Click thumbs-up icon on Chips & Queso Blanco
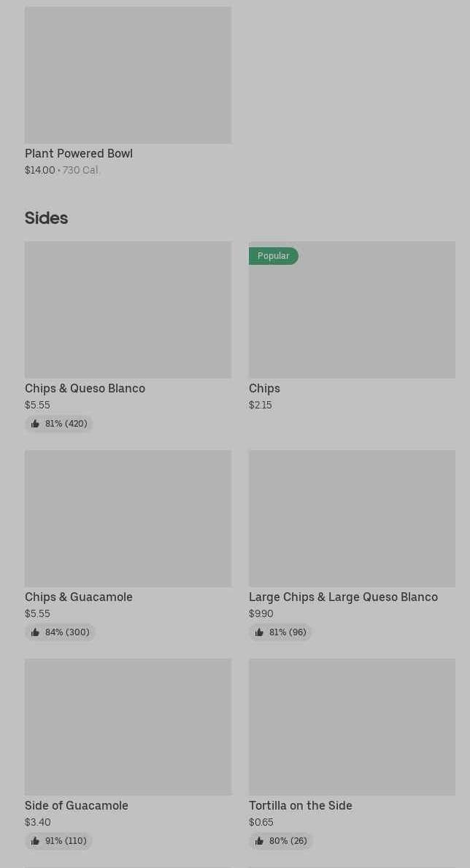The height and width of the screenshot is (868, 470). [x=35, y=424]
